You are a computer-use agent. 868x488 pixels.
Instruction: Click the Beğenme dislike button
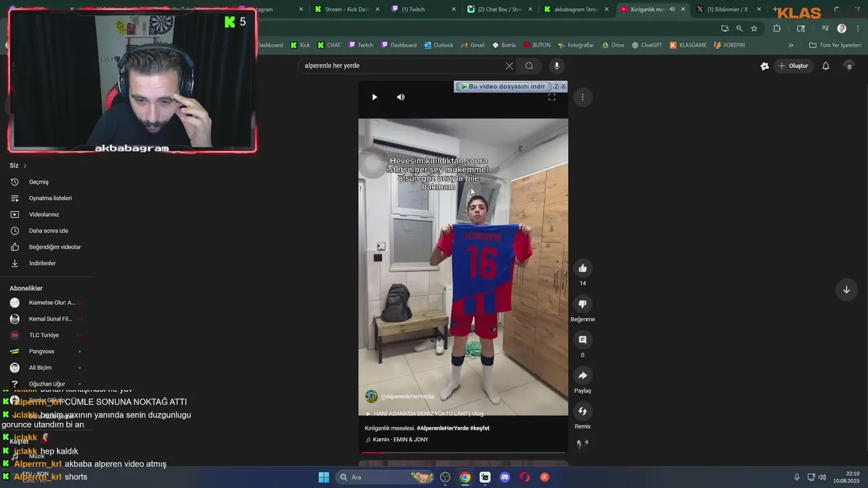583,304
